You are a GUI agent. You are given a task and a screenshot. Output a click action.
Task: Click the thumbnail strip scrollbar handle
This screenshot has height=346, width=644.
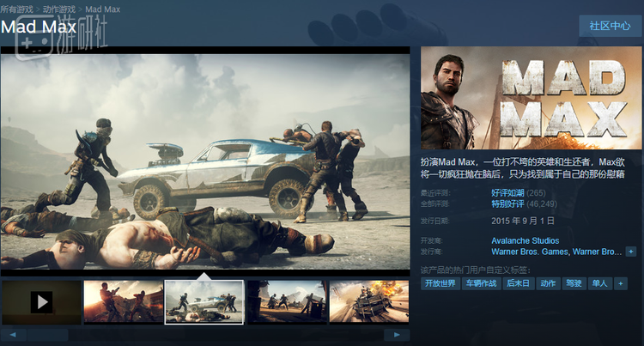point(47,335)
